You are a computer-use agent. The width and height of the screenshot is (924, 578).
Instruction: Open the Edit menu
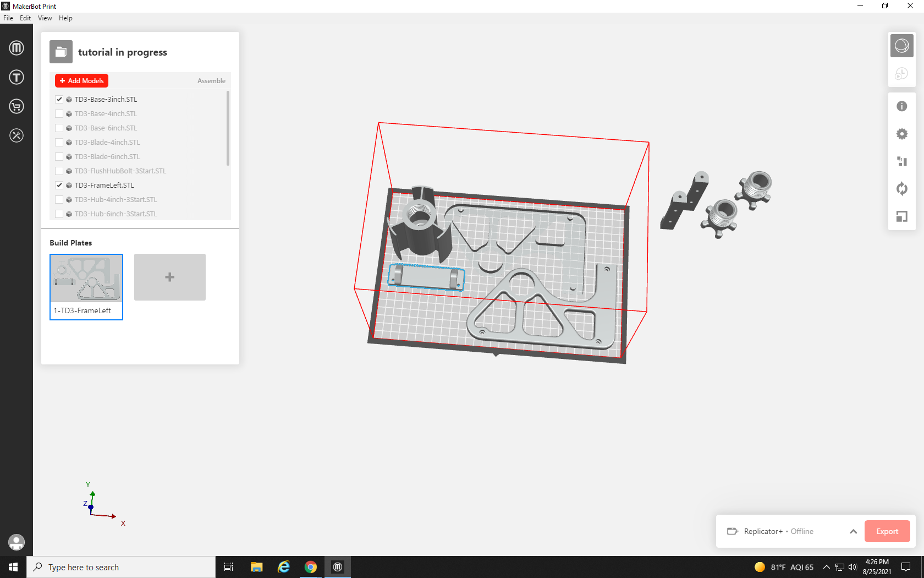[25, 18]
